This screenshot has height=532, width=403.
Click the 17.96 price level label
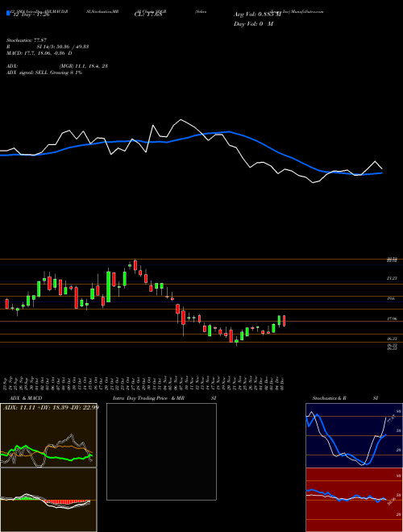[x=392, y=319]
